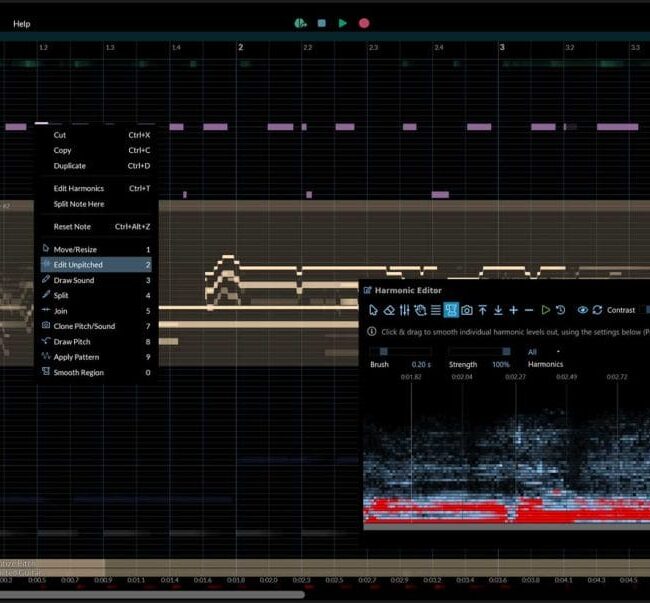The height and width of the screenshot is (603, 650).
Task: Click the plus icon in Harmonic Editor toolbar
Action: pos(514,310)
